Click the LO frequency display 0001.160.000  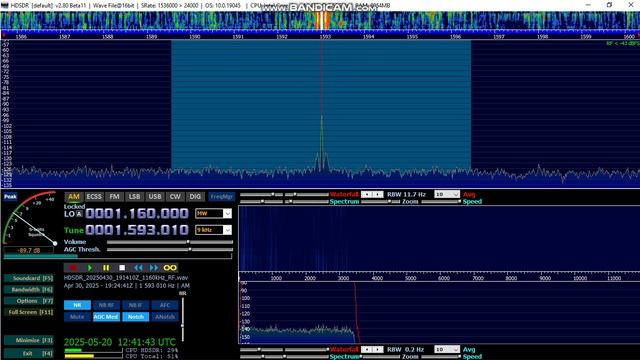(x=137, y=213)
